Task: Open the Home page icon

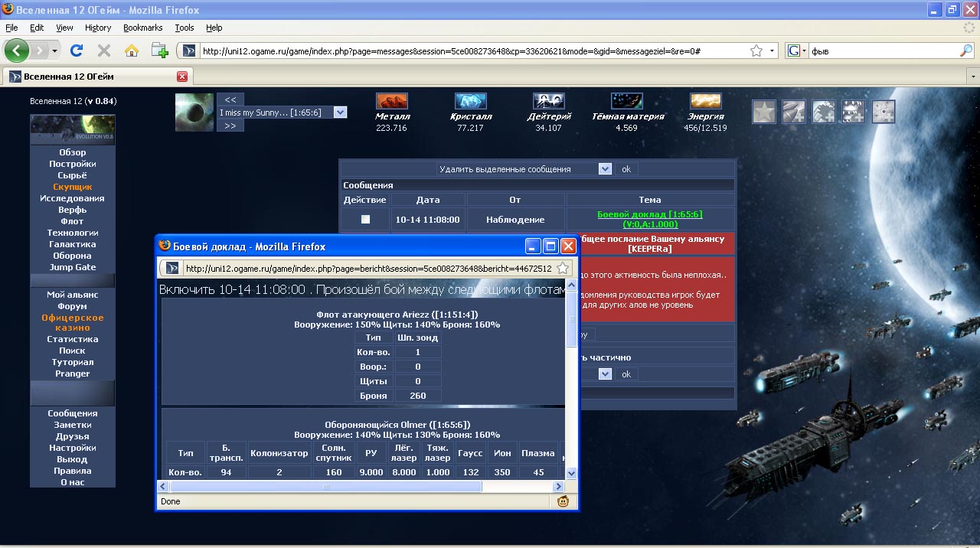Action: (x=132, y=51)
